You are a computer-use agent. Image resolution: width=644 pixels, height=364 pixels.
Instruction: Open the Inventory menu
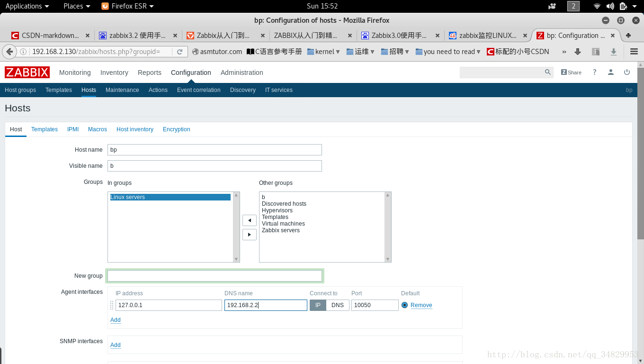click(x=114, y=73)
